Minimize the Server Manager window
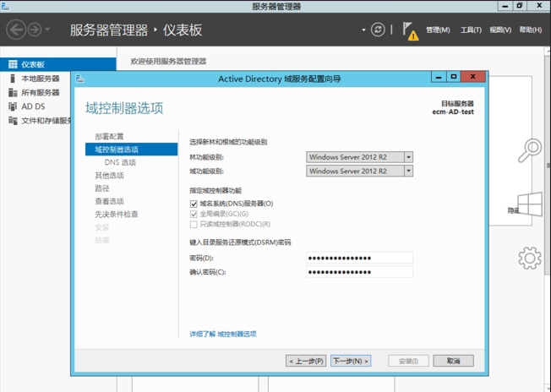This screenshot has height=392, width=551. point(505,6)
